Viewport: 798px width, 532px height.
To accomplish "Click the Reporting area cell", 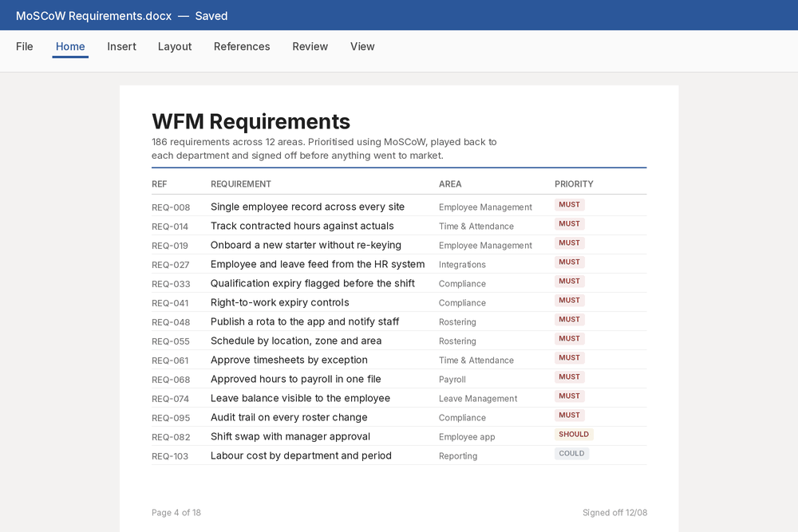I will coord(458,456).
